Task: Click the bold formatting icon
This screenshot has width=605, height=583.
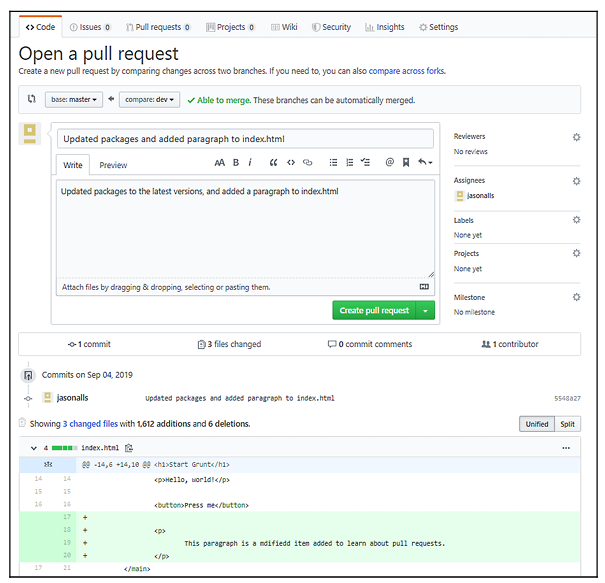Action: [x=236, y=162]
